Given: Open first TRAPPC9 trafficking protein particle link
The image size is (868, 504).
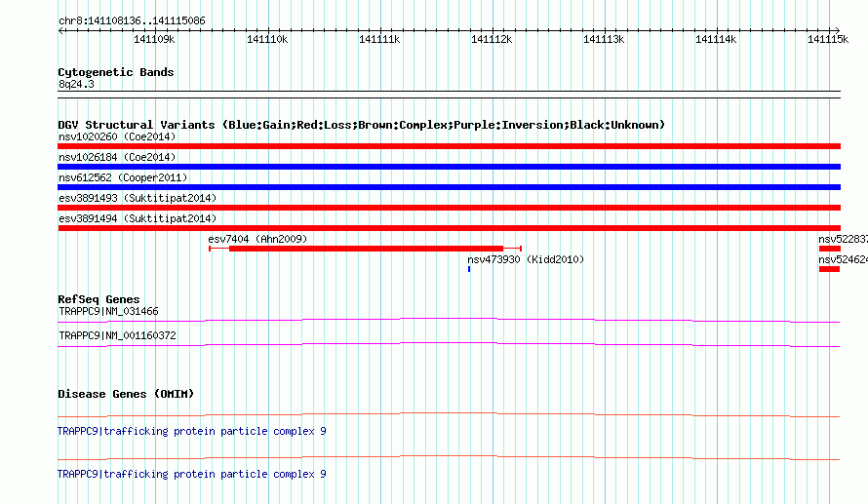Looking at the screenshot, I should click(x=191, y=431).
